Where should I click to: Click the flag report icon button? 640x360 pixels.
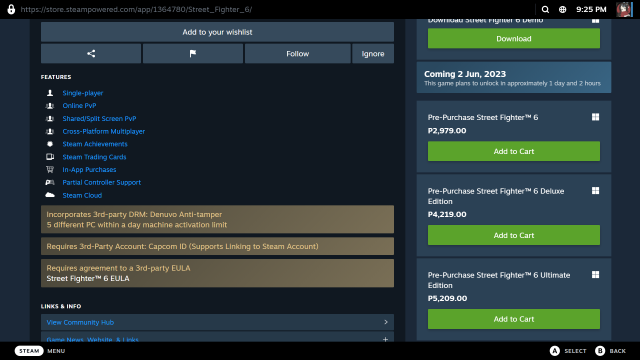click(x=193, y=53)
